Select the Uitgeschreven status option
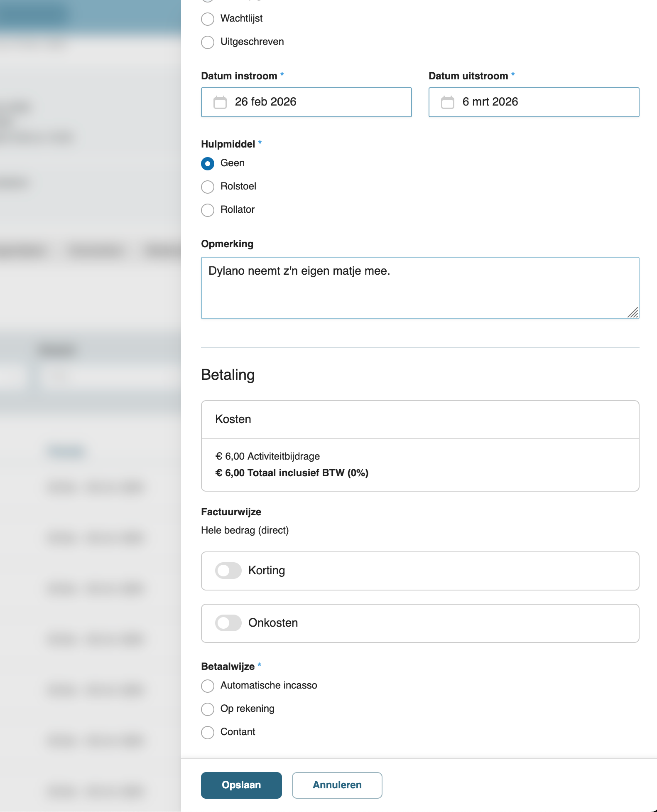 point(208,42)
